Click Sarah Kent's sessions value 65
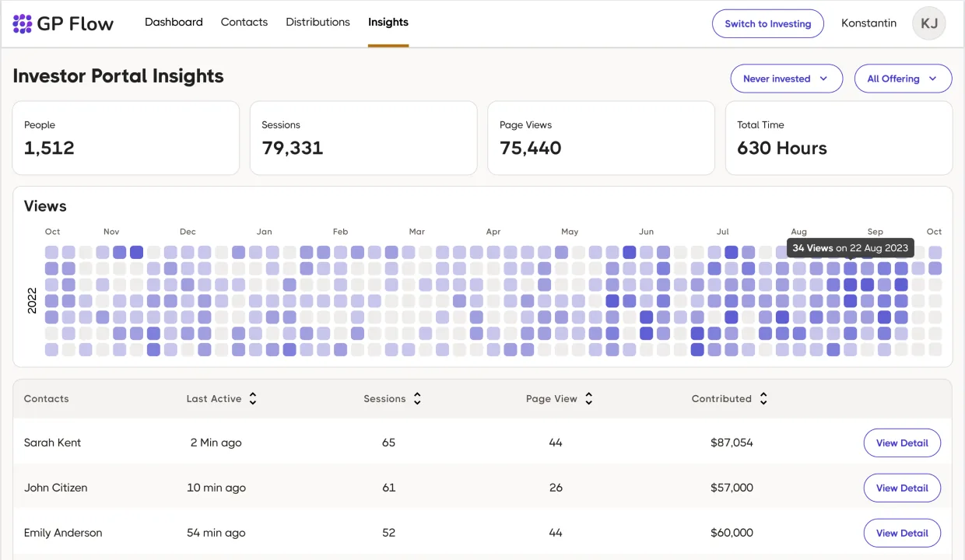Image resolution: width=965 pixels, height=560 pixels. point(388,443)
